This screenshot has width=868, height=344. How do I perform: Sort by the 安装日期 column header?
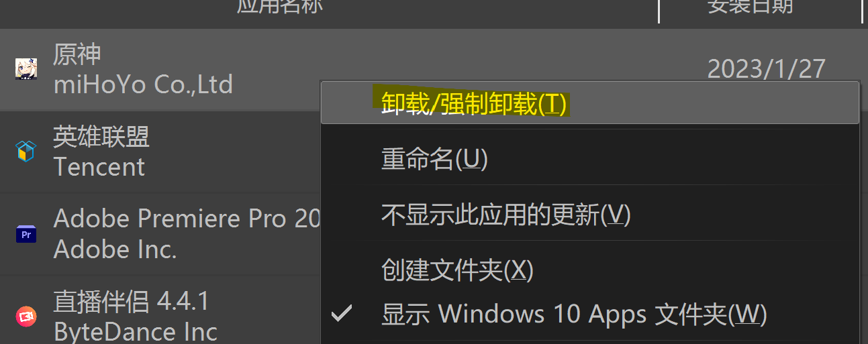point(751,6)
